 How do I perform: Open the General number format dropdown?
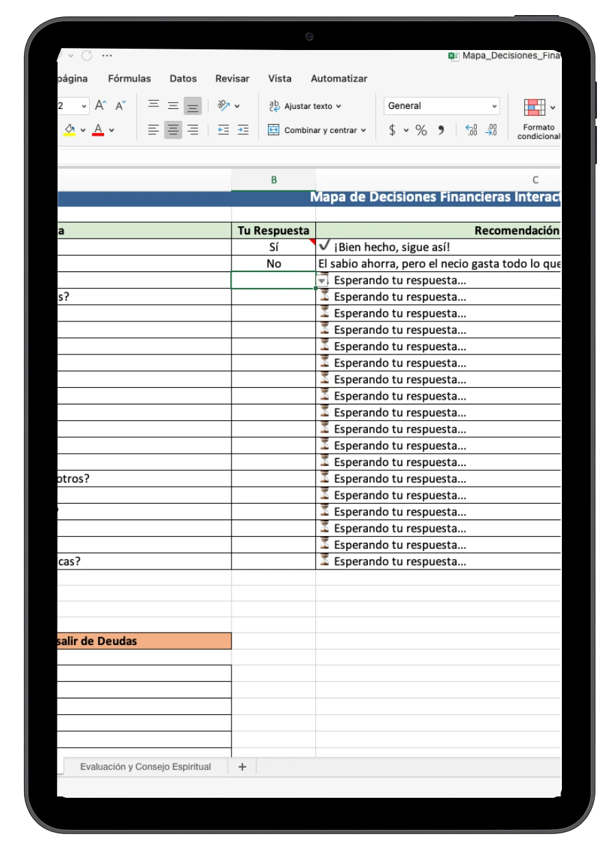tap(441, 106)
